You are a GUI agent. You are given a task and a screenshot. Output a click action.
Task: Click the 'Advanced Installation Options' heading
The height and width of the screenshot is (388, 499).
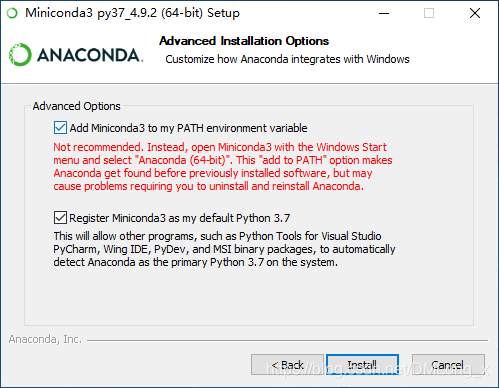[x=244, y=41]
